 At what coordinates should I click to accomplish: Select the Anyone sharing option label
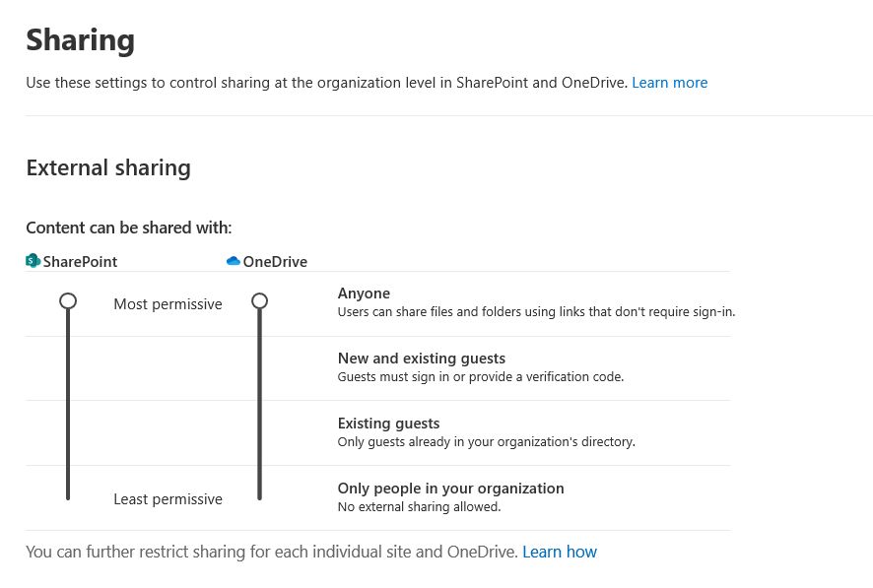pyautogui.click(x=364, y=294)
